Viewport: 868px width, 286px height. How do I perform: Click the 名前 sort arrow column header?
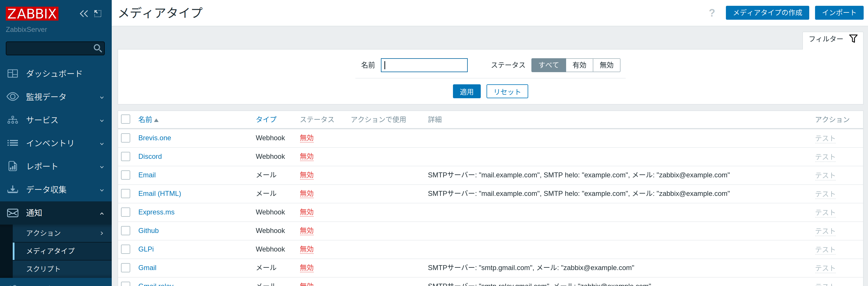(148, 120)
